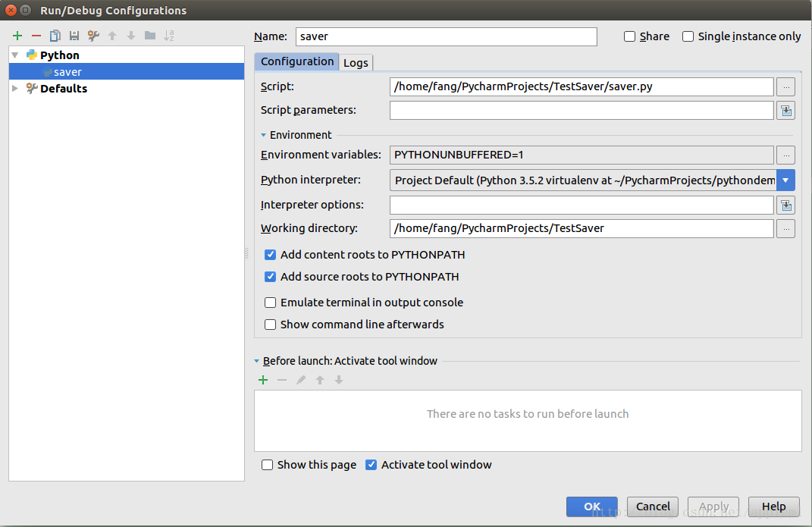Click the copy configuration icon
The image size is (812, 527).
[x=55, y=36]
